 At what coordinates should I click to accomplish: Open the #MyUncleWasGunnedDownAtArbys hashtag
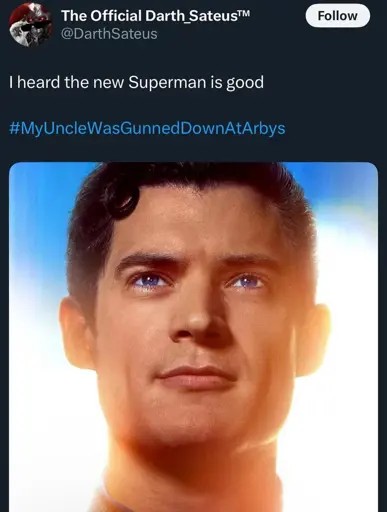[147, 129]
